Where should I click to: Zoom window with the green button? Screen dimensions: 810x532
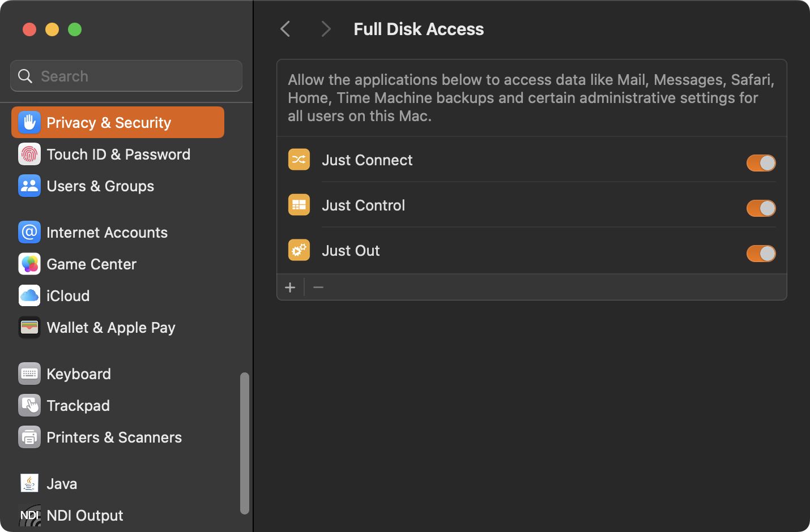click(75, 29)
